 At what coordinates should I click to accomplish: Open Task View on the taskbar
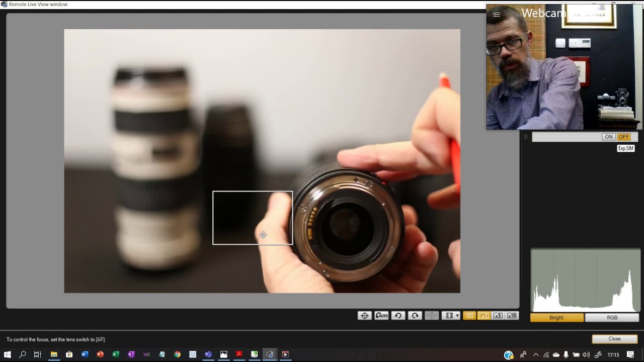(38, 354)
